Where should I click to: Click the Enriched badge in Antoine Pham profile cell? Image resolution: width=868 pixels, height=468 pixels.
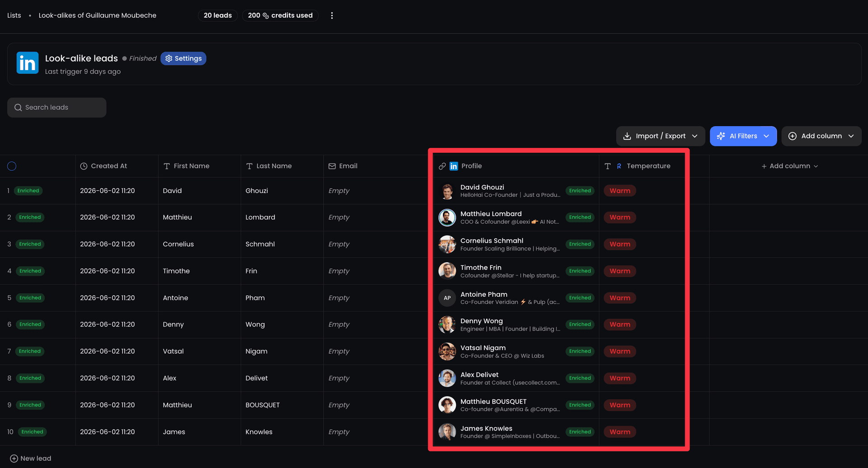click(x=580, y=298)
